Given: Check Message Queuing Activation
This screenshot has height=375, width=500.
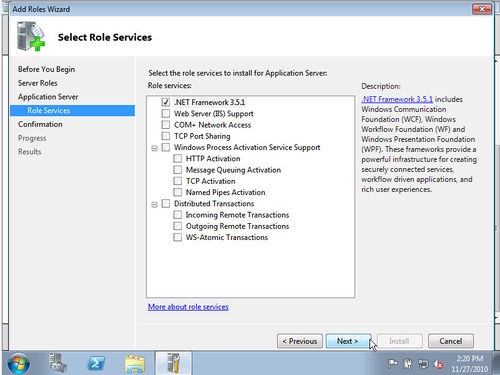Looking at the screenshot, I should click(x=178, y=170).
